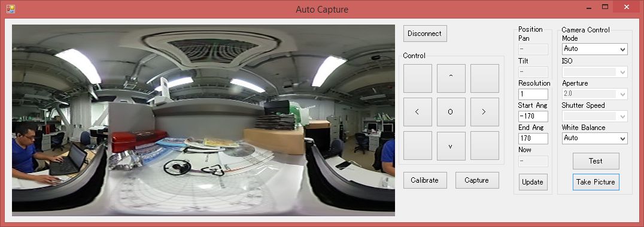
Task: Click the Tilt value field
Action: point(533,72)
